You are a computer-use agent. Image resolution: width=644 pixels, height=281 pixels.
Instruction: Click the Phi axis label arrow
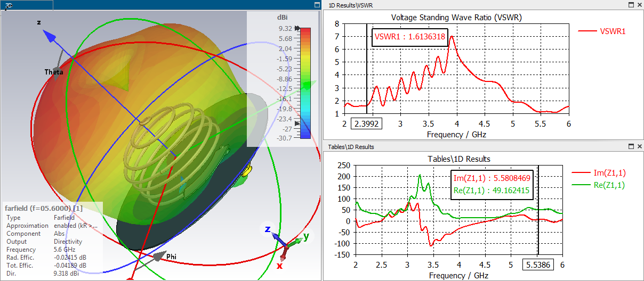(159, 257)
